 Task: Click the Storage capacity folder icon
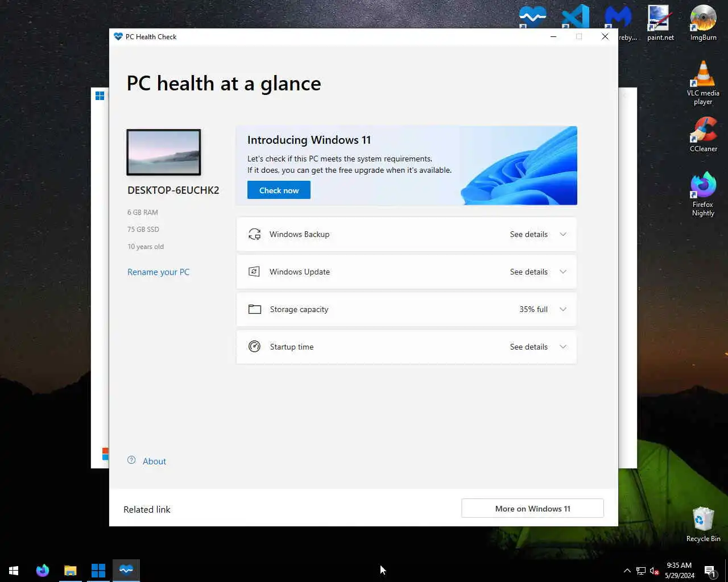click(254, 309)
